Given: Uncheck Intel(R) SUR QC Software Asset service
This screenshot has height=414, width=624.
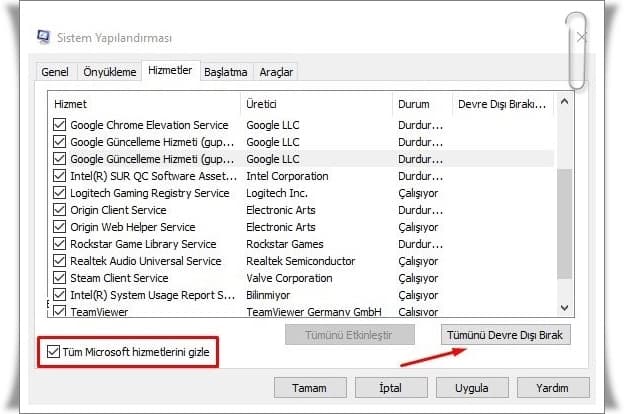Looking at the screenshot, I should click(59, 176).
